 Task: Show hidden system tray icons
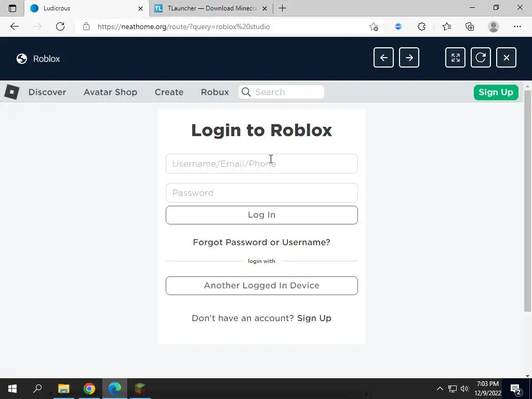[x=440, y=389]
